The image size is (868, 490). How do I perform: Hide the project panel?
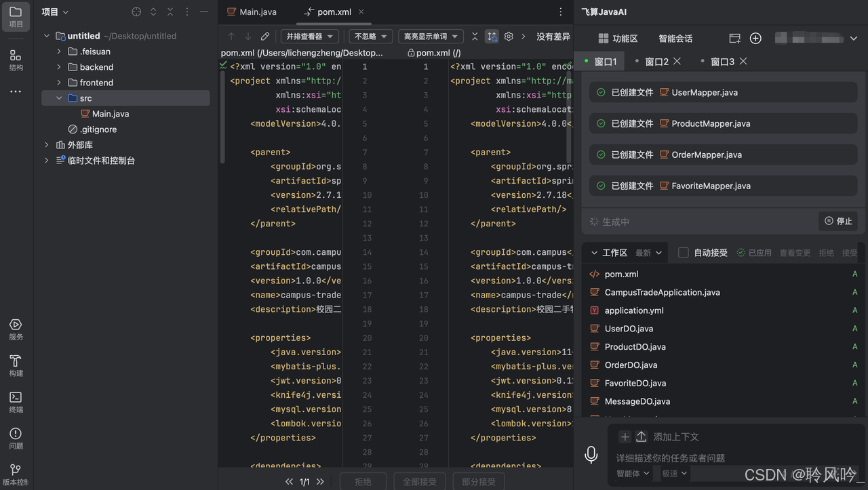coord(204,12)
